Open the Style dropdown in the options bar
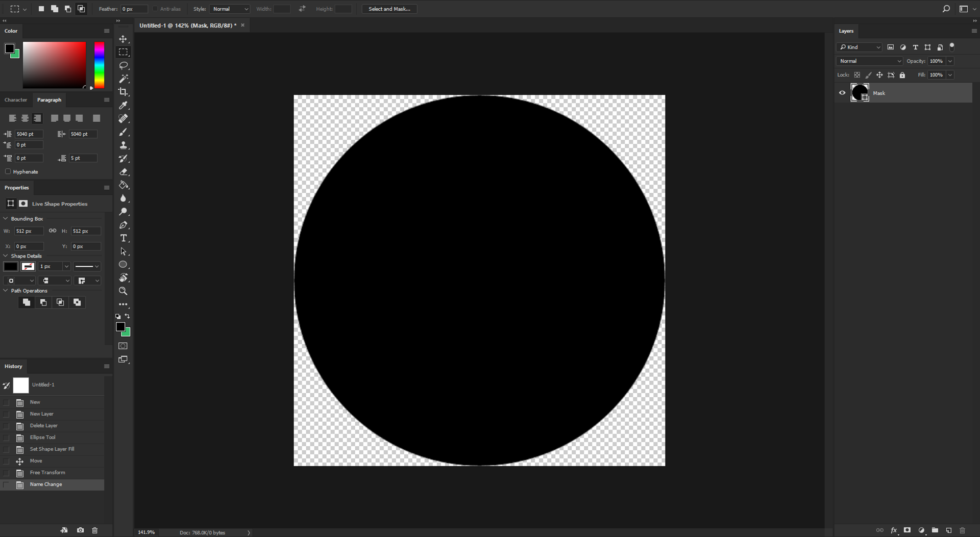This screenshot has width=980, height=537. pyautogui.click(x=230, y=9)
